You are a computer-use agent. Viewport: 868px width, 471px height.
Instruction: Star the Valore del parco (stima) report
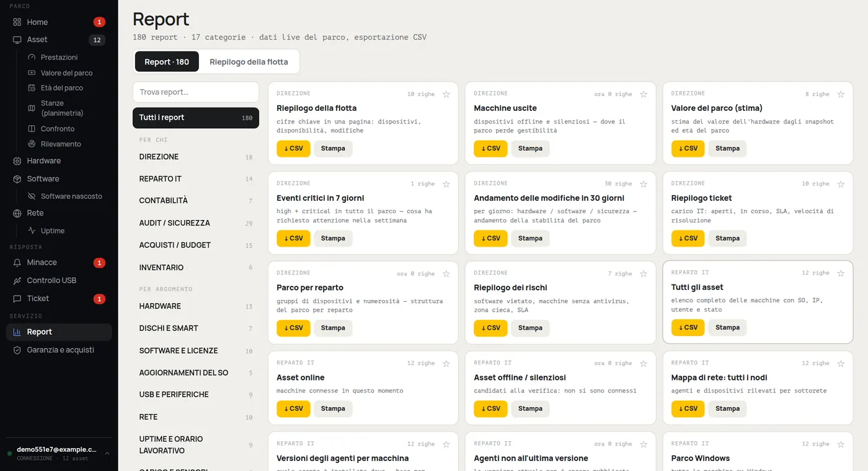[841, 94]
